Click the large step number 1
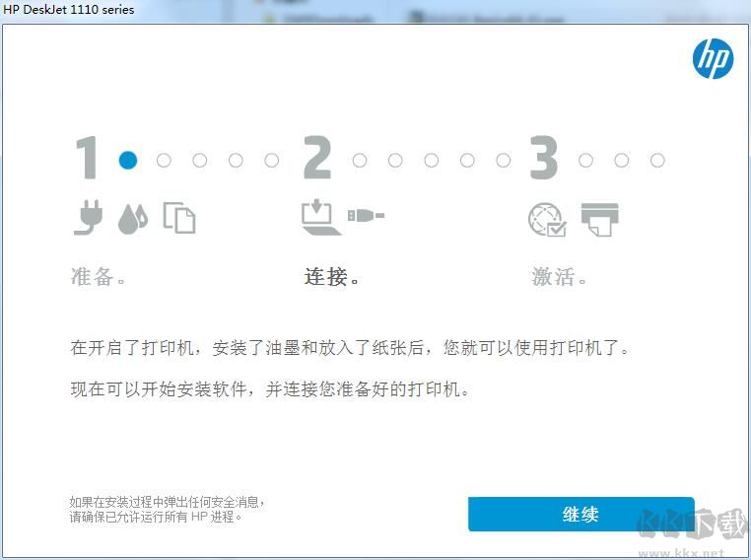The height and width of the screenshot is (560, 751). (87, 157)
